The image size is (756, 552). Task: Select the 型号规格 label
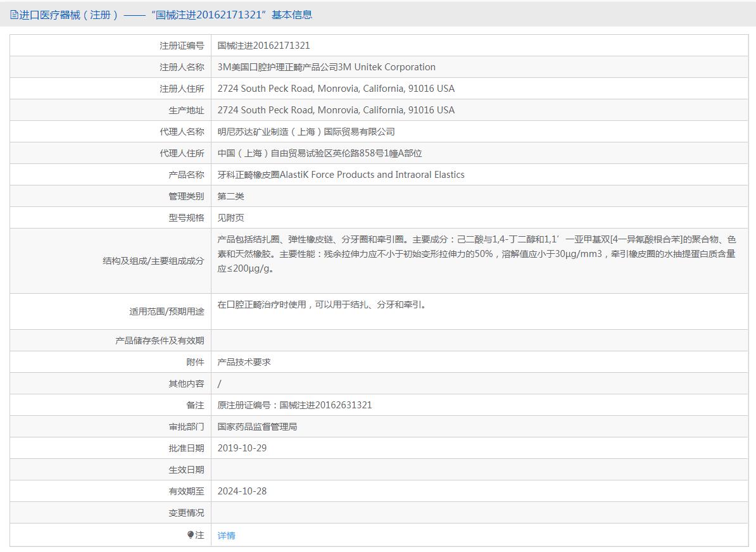[186, 218]
